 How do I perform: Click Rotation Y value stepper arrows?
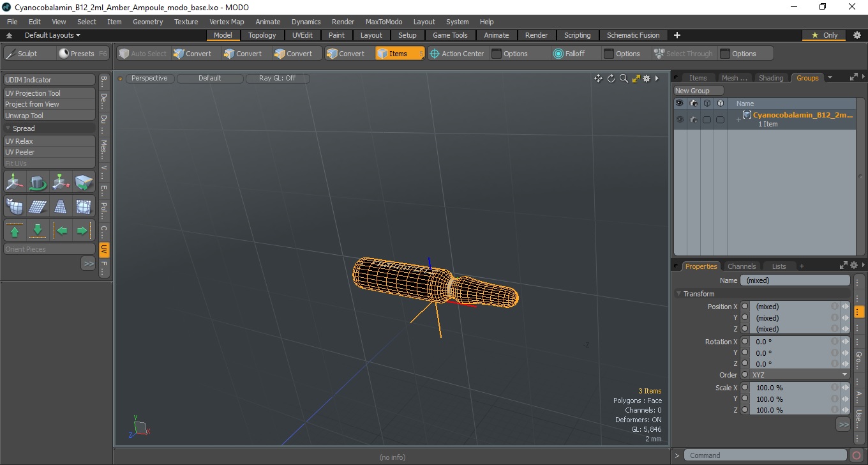pos(846,353)
